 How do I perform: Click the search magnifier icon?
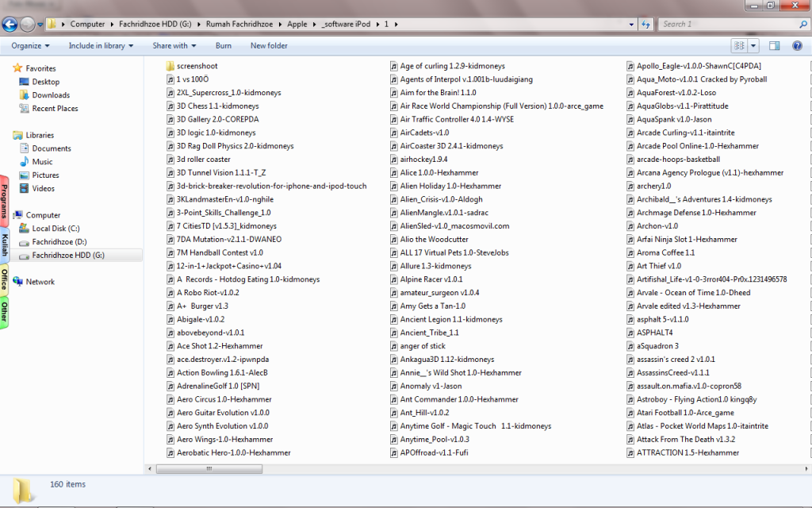click(803, 24)
